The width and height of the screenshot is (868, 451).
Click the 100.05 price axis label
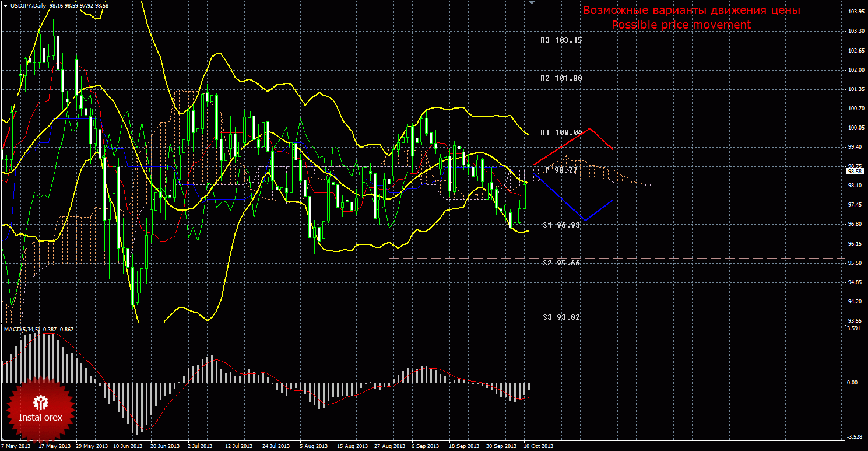[855, 127]
